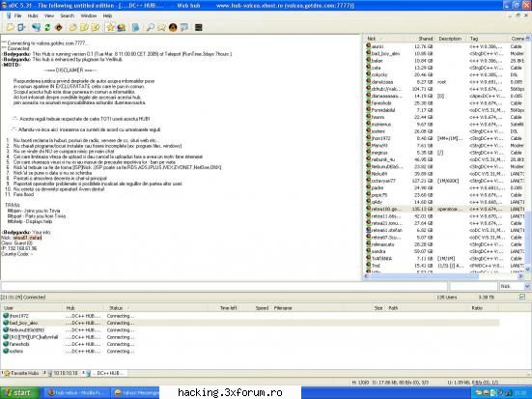
Task: Open Yahoo Messenger taskbar button
Action: (135, 392)
